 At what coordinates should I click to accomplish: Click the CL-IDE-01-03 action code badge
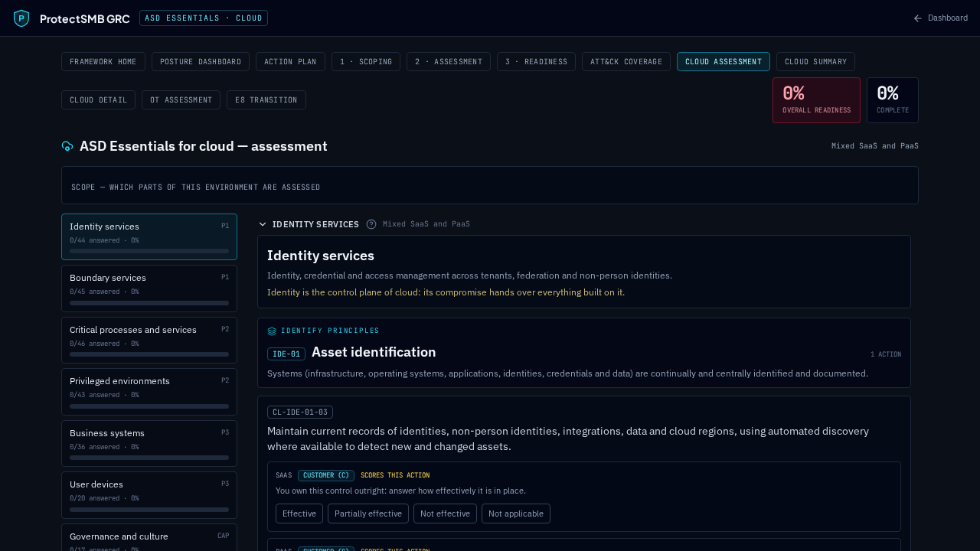tap(300, 412)
